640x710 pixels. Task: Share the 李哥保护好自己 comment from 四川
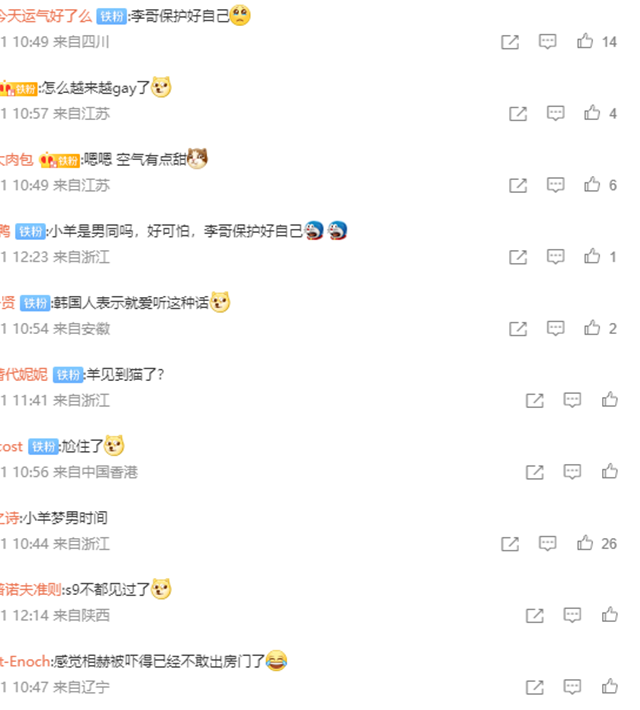(x=510, y=42)
